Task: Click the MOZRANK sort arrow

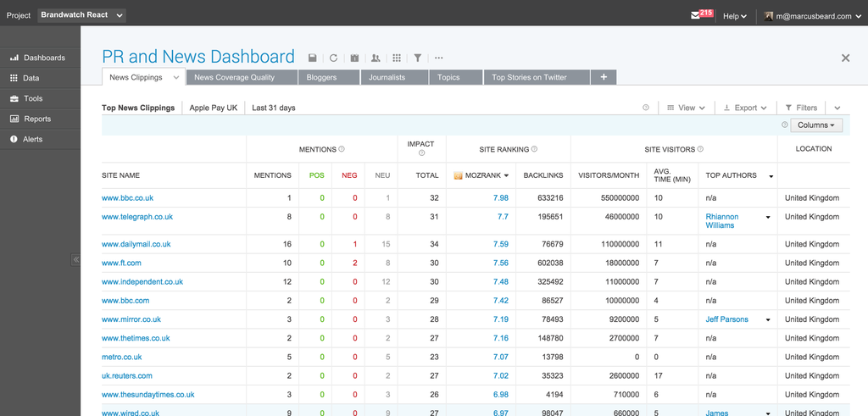Action: click(506, 176)
